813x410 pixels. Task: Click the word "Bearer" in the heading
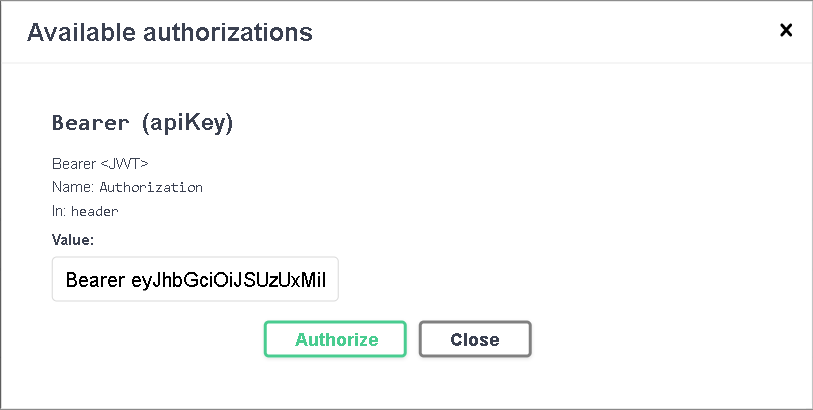tap(91, 123)
